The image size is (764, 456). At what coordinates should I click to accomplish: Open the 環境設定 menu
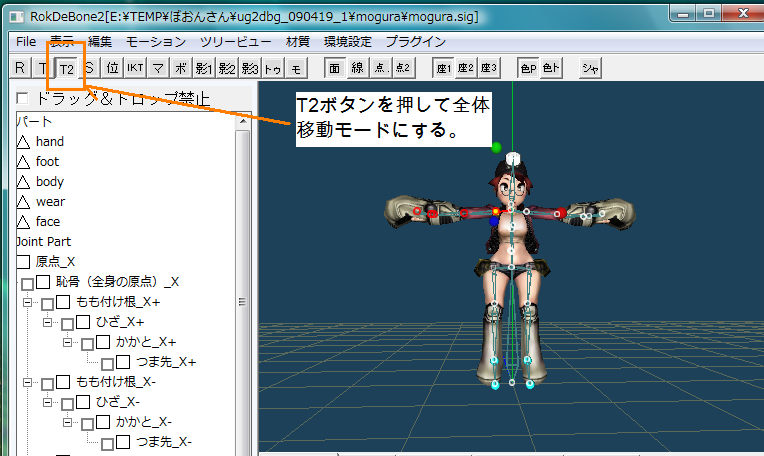coord(347,42)
